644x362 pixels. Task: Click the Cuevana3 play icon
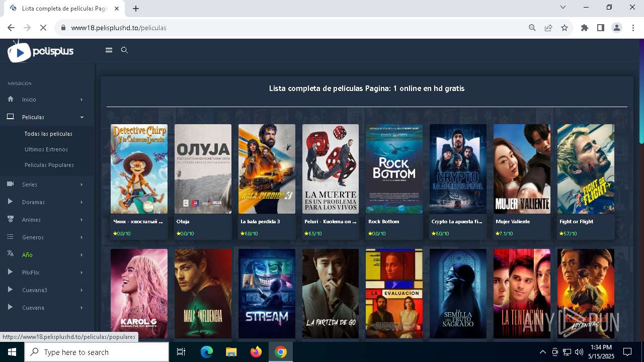[11, 290]
